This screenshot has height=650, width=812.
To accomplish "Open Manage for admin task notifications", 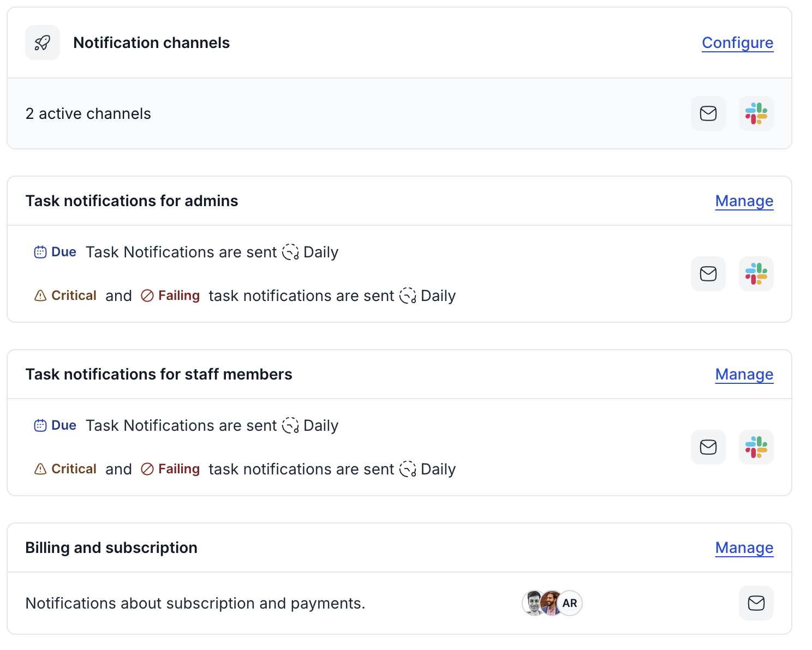I will (744, 201).
